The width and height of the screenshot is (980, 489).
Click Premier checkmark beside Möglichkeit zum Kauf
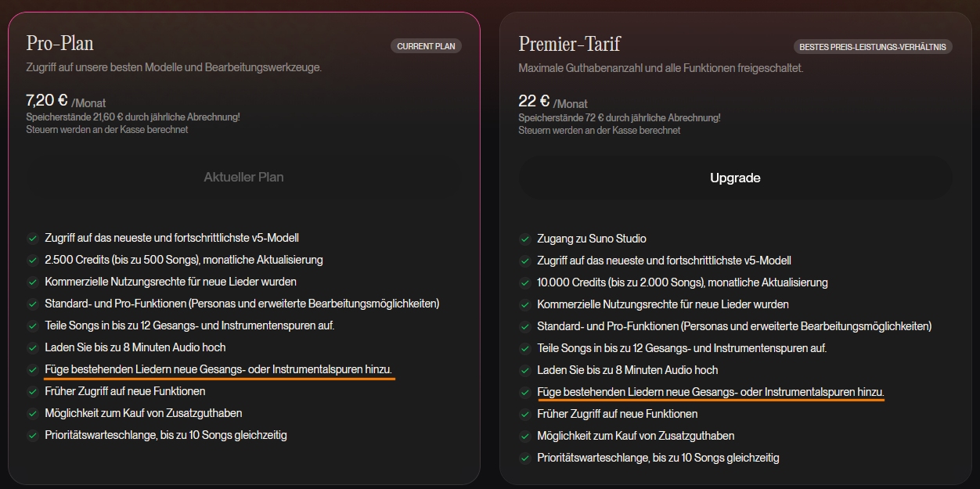[524, 436]
